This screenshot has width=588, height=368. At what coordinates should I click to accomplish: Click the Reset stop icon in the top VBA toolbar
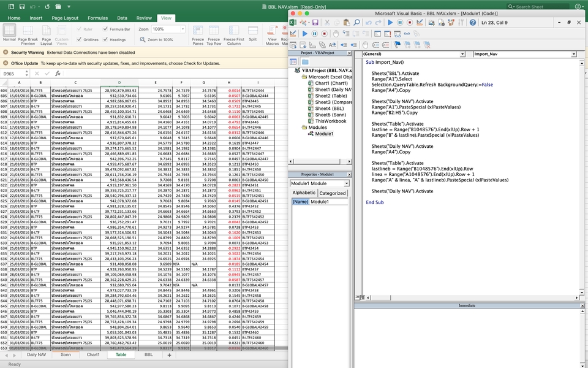coord(410,23)
